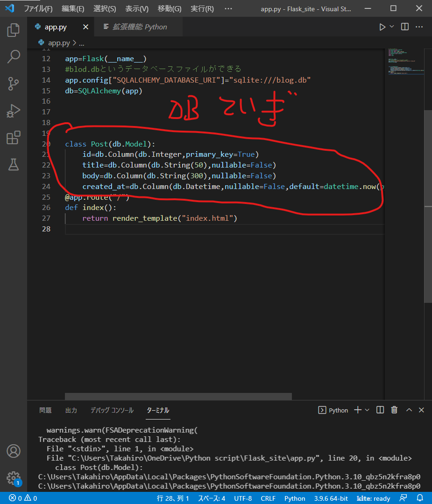
Task: Split the terminal panel
Action: [x=380, y=410]
